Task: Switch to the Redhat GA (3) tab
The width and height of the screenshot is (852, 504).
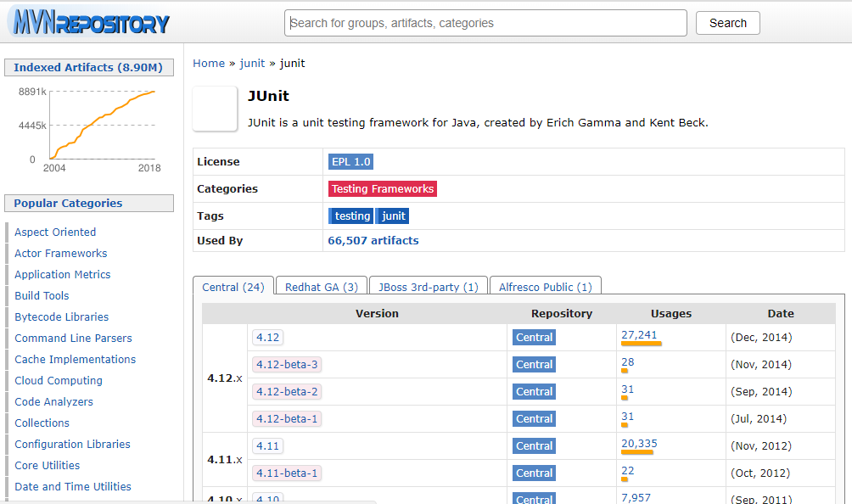Action: 322,287
